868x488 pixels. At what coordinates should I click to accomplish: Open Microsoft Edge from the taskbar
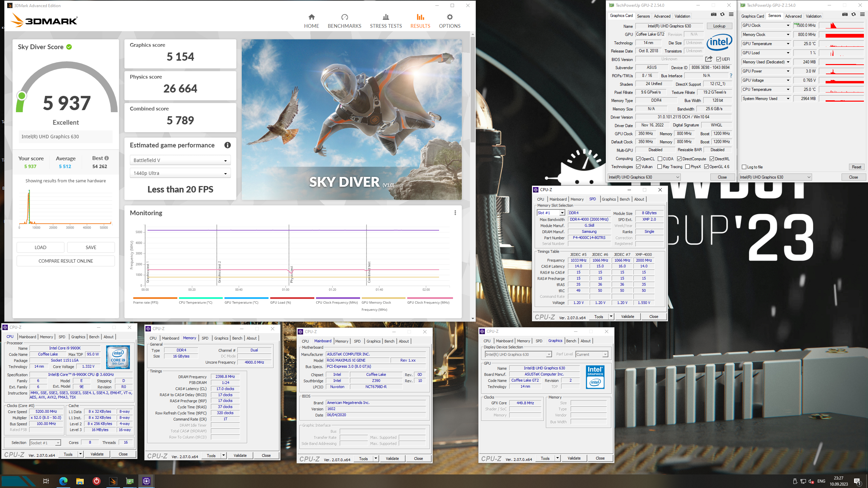click(63, 481)
